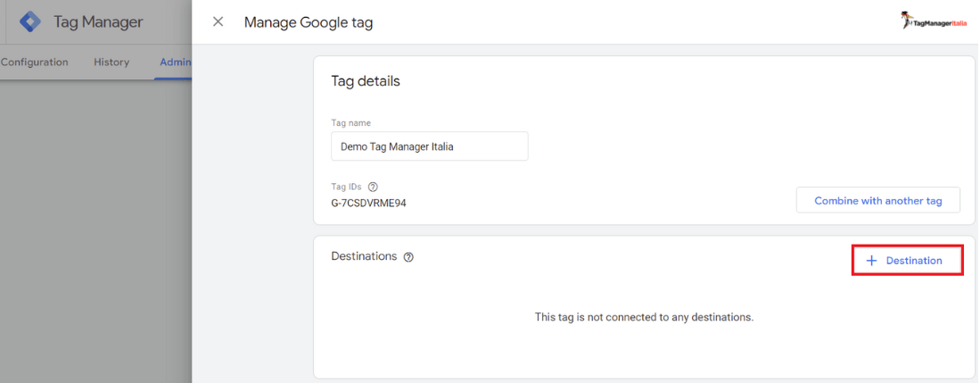The height and width of the screenshot is (383, 980).
Task: Select tag ID G-7CSDVRME94 text
Action: click(x=369, y=204)
